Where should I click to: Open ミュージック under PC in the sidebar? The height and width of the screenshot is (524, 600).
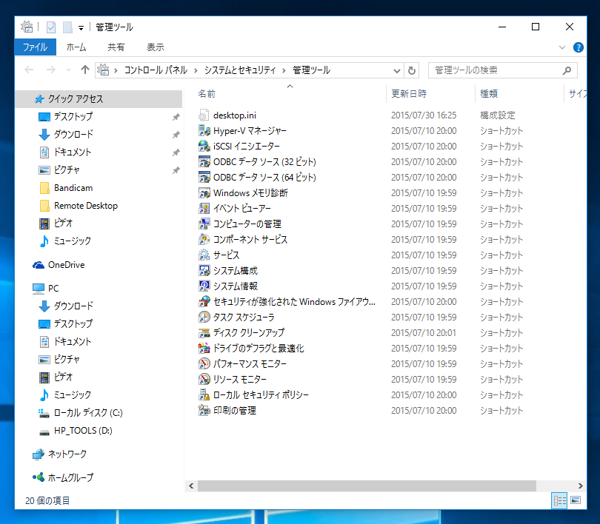65,395
